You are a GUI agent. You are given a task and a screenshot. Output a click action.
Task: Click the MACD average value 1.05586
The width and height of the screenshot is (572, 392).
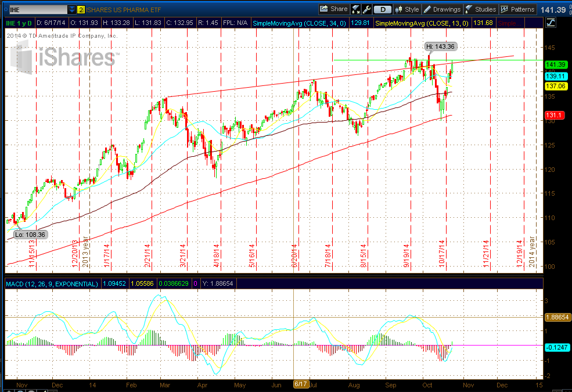[142, 284]
